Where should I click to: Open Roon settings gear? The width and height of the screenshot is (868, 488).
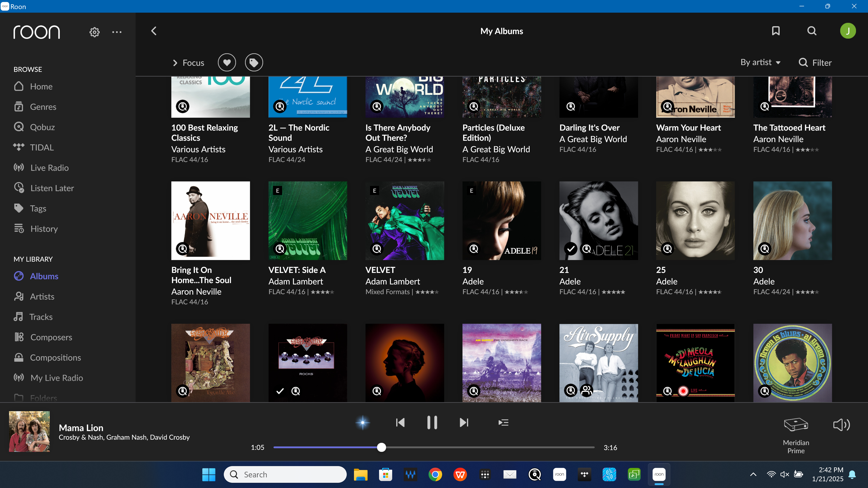(94, 32)
